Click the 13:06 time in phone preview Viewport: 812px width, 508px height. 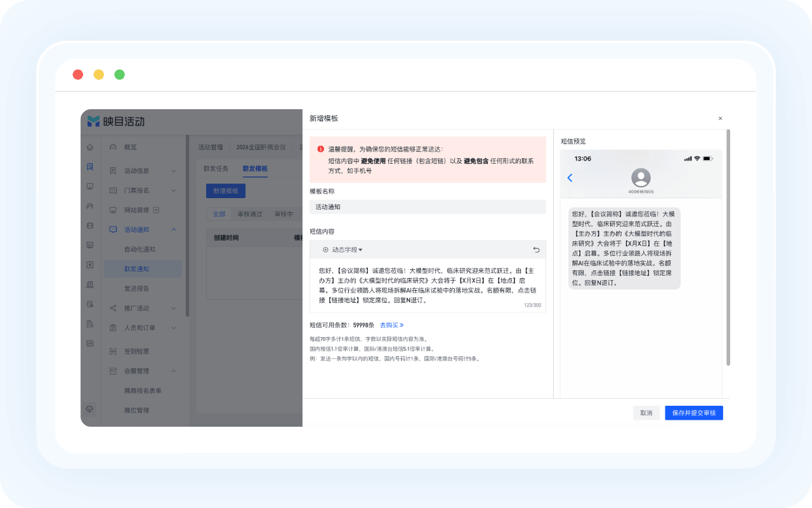click(x=582, y=158)
